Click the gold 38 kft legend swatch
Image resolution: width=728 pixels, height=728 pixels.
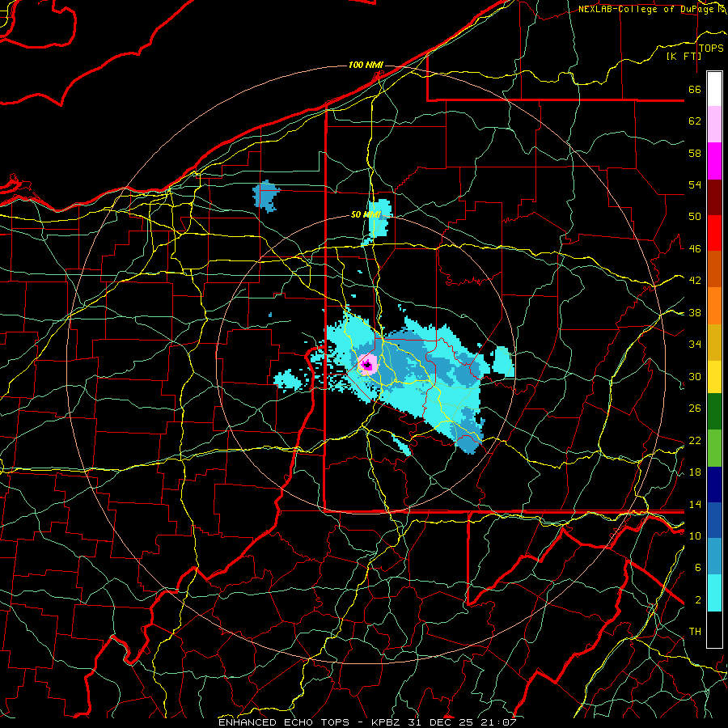pyautogui.click(x=714, y=341)
